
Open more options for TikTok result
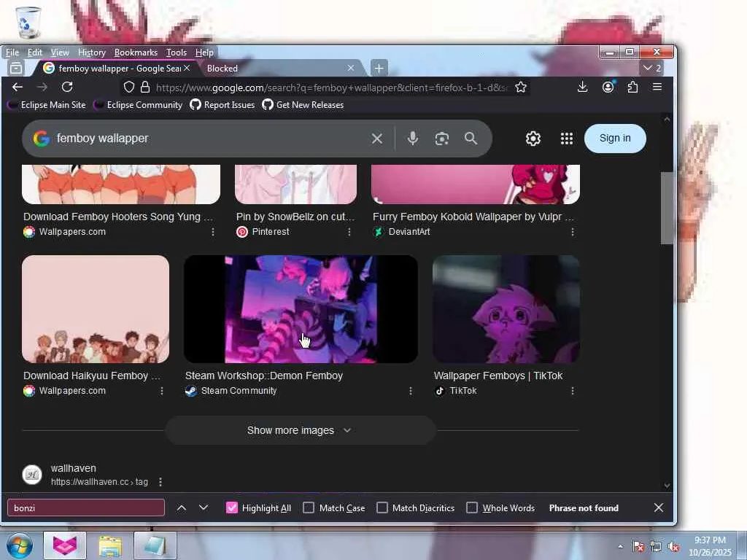[x=572, y=391]
